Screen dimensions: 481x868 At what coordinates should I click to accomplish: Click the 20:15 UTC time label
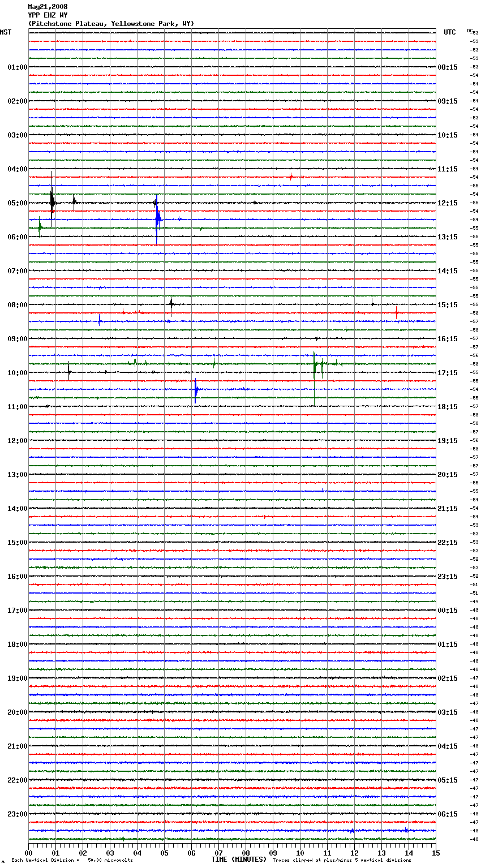pos(448,475)
